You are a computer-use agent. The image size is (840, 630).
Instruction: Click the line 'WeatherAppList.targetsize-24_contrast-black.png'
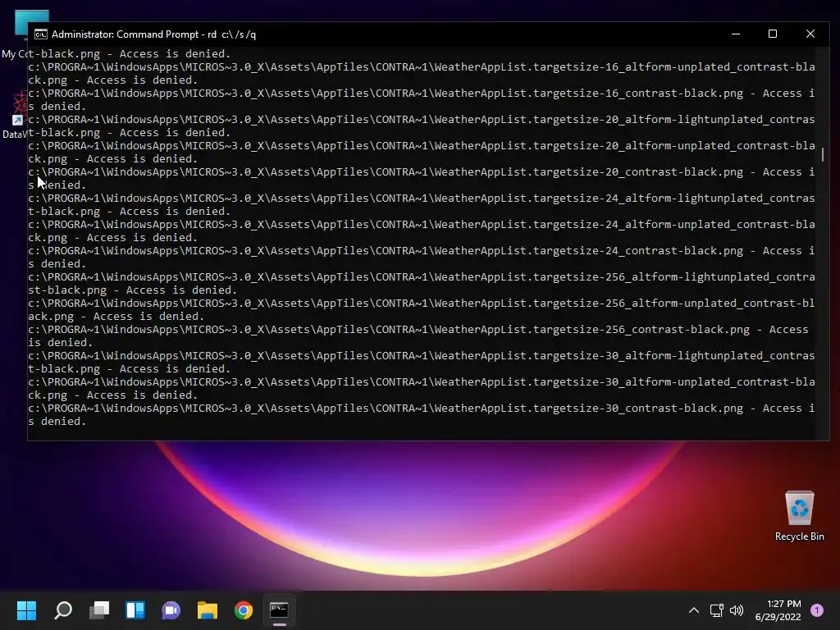pyautogui.click(x=589, y=251)
